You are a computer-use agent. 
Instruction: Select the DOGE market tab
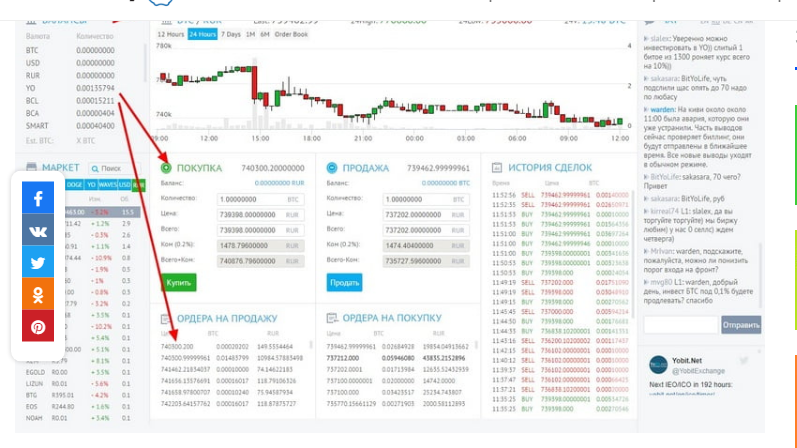click(x=74, y=185)
